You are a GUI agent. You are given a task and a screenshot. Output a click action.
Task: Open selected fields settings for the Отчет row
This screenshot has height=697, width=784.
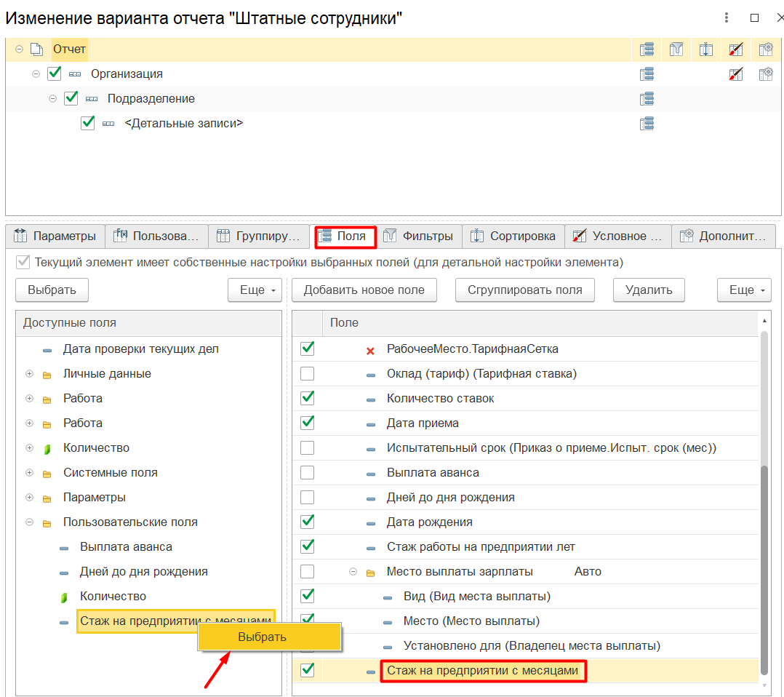(647, 49)
